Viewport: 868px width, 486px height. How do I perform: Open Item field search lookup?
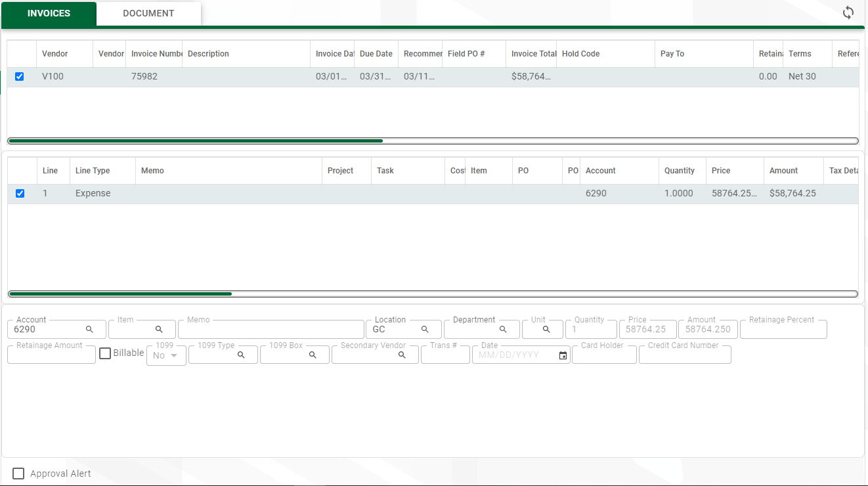tap(159, 329)
